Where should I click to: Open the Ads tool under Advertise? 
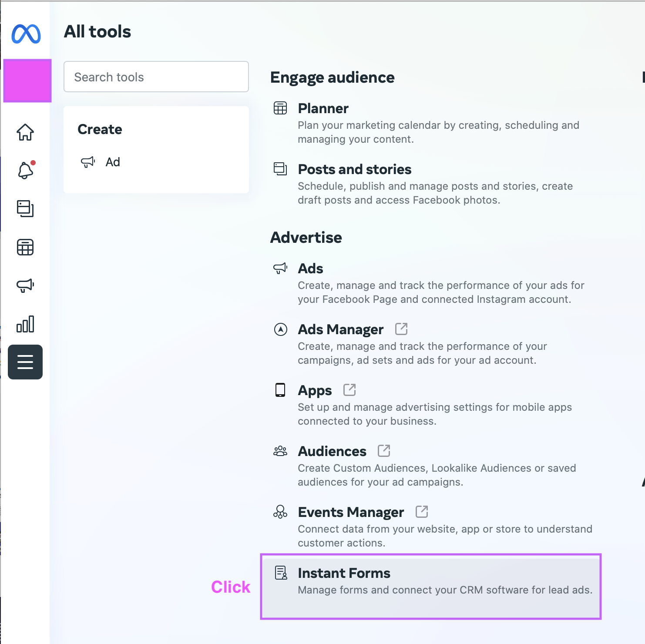(x=310, y=268)
